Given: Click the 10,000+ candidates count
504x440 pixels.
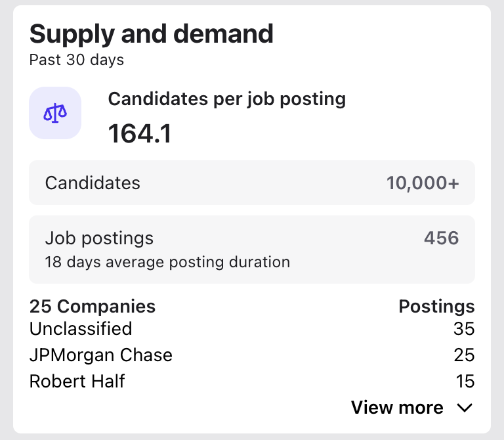Looking at the screenshot, I should point(423,183).
